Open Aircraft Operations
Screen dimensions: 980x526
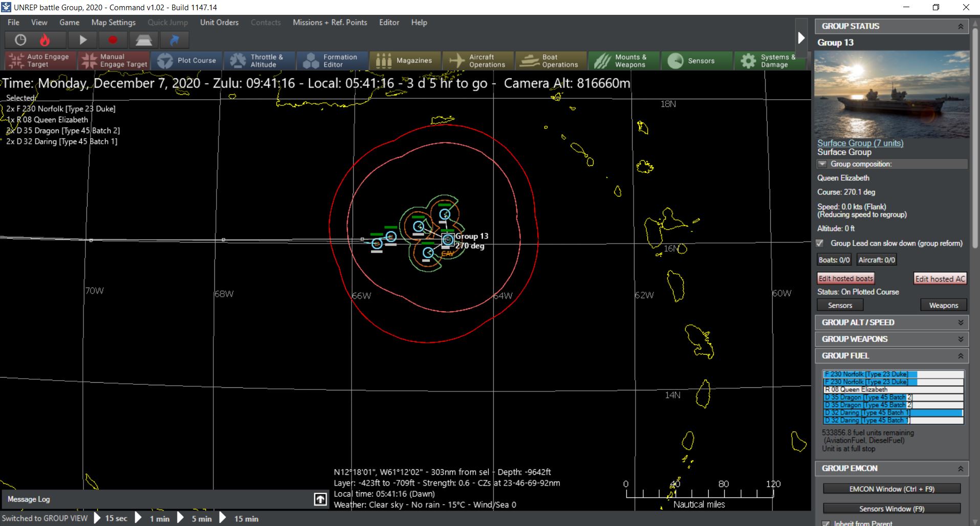[x=477, y=60]
